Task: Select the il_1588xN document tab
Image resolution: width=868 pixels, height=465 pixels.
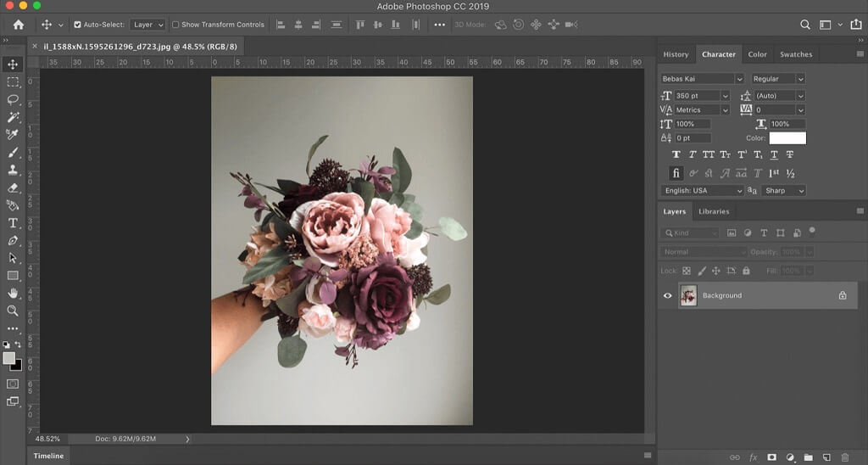Action: [x=140, y=47]
